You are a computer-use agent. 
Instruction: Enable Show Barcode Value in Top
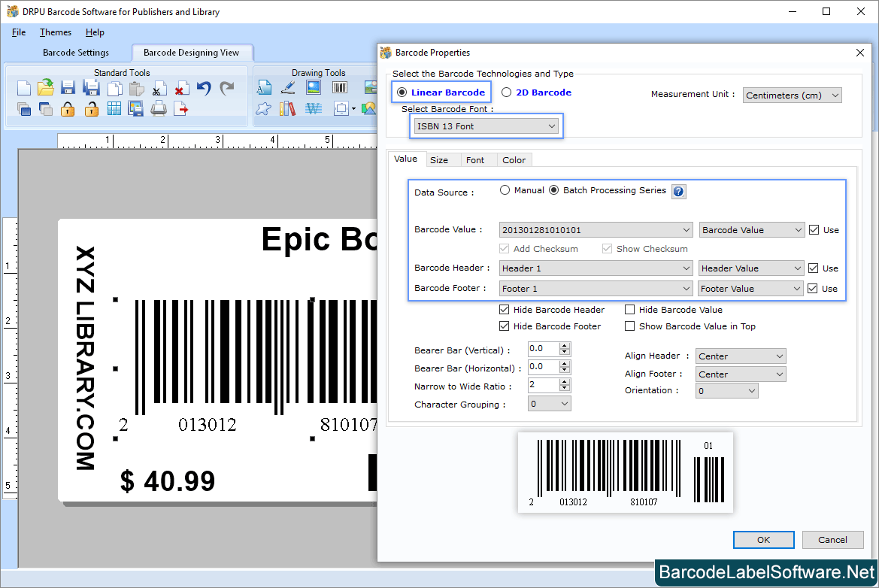coord(630,326)
